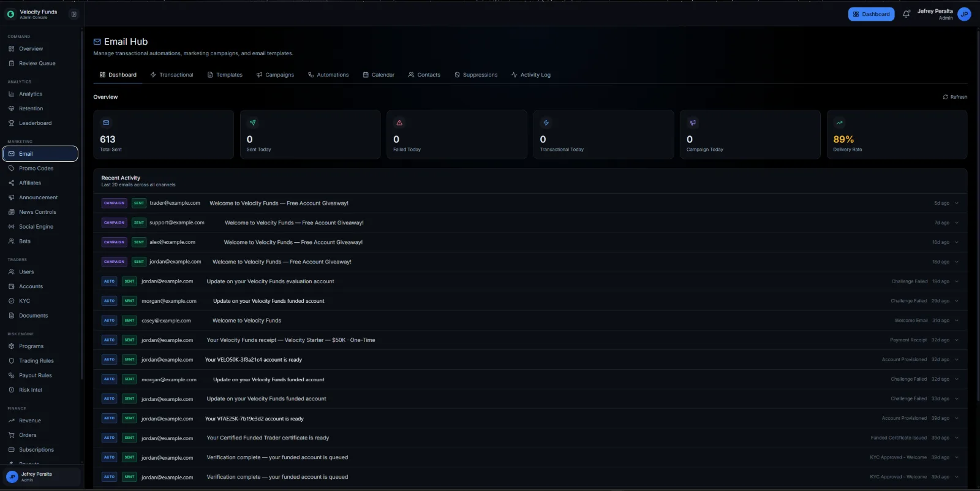
Task: Click the Failed Today warning icon
Action: pos(399,123)
